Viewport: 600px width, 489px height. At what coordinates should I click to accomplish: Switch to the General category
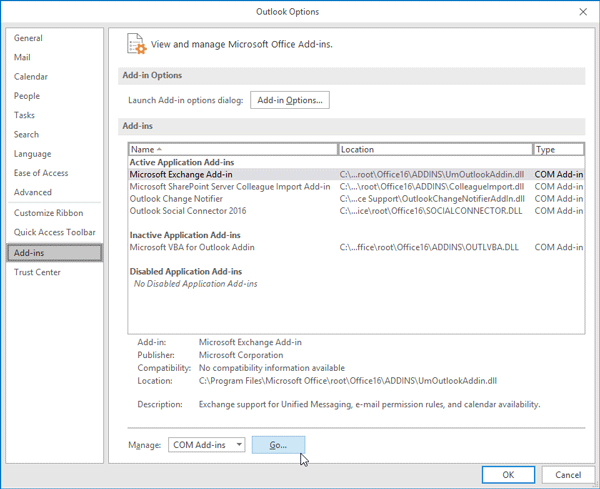coord(29,38)
